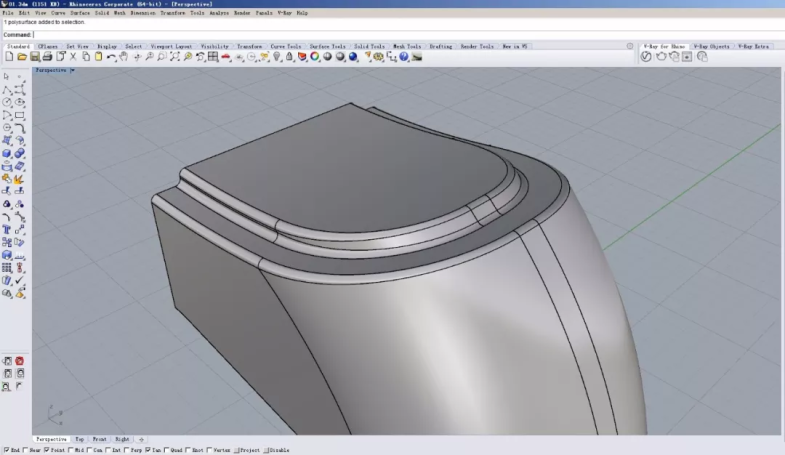Open the Perspective viewport title dropdown arrow
The height and width of the screenshot is (455, 785).
(73, 71)
